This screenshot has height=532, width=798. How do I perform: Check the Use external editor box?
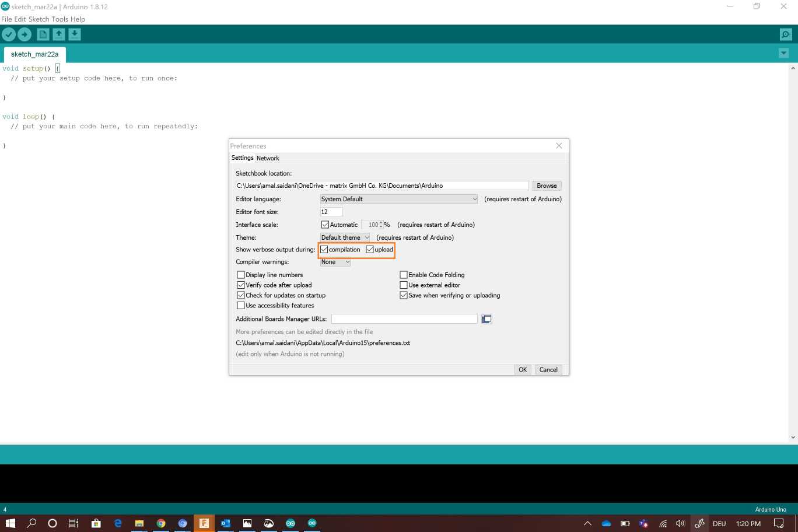pyautogui.click(x=403, y=285)
